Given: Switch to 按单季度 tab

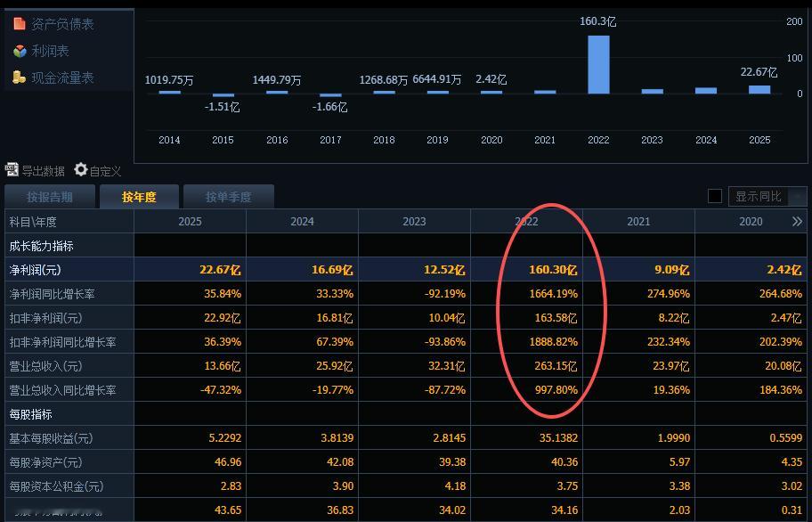Looking at the screenshot, I should [228, 197].
